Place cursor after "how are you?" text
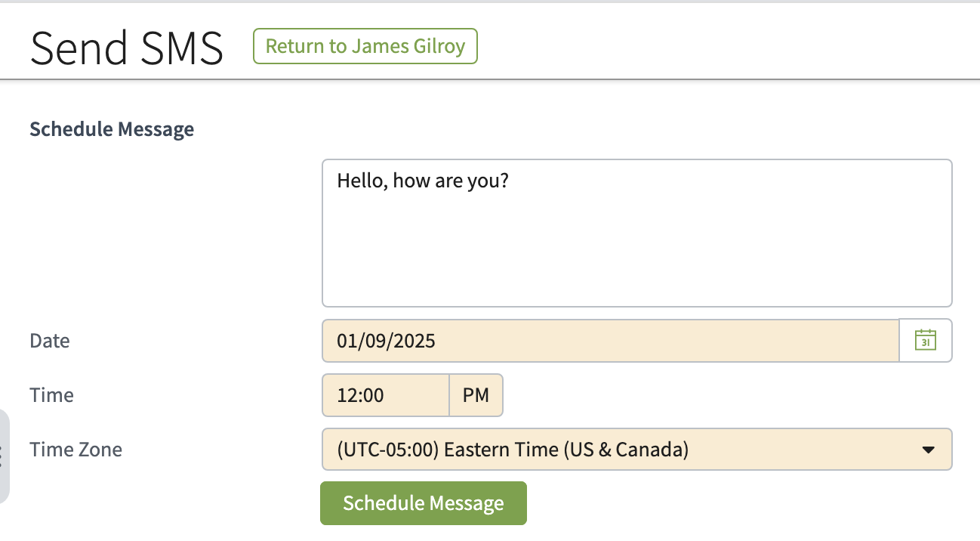This screenshot has width=980, height=541. pyautogui.click(x=510, y=181)
